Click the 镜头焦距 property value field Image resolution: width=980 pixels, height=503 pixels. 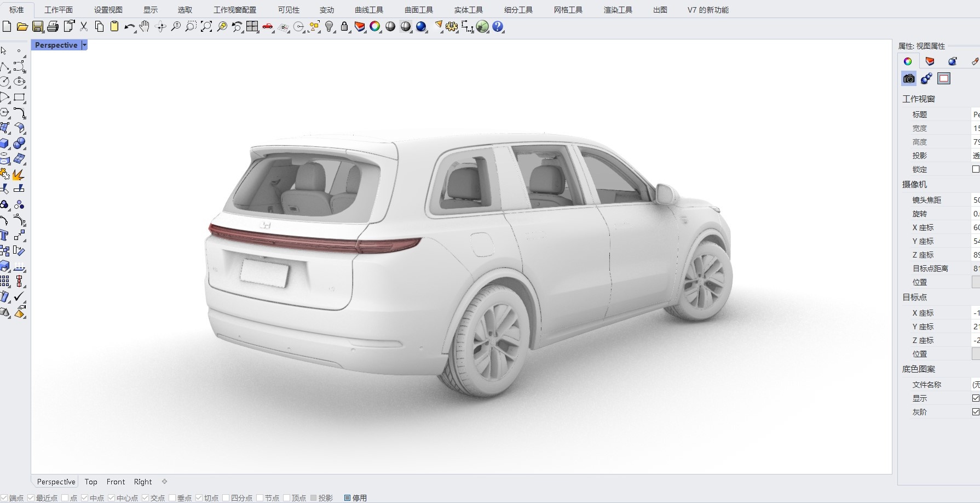coord(975,200)
